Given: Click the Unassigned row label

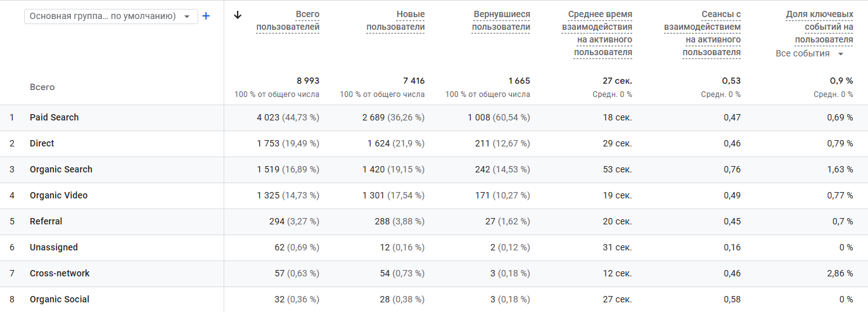Looking at the screenshot, I should [54, 247].
